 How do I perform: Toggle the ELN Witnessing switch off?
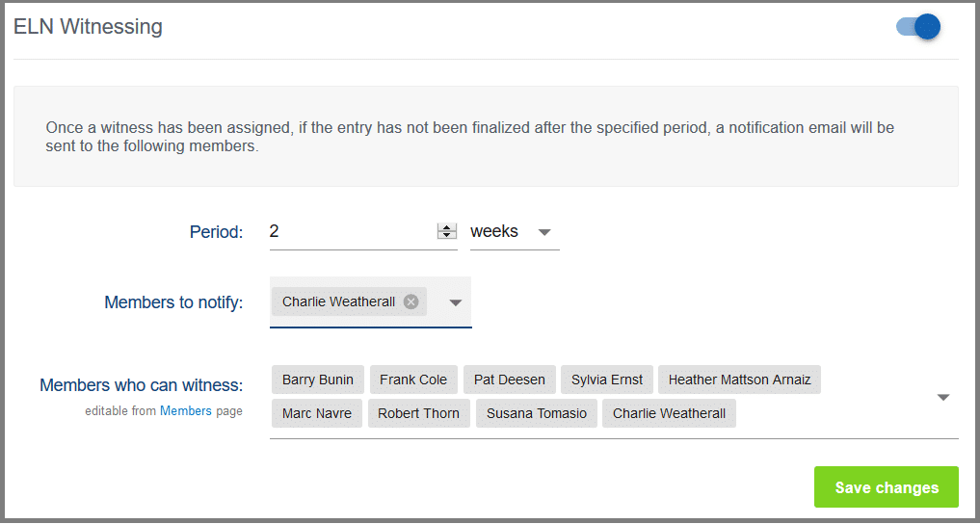coord(918,27)
